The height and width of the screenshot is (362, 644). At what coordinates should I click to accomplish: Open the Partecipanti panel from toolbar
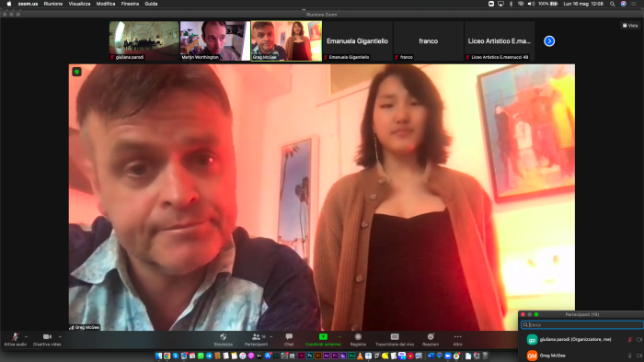click(x=256, y=339)
